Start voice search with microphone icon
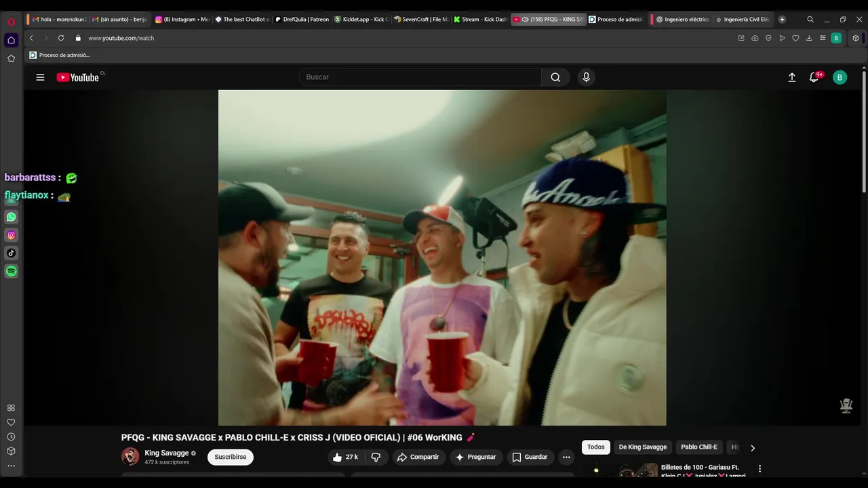This screenshot has height=488, width=868. tap(587, 77)
